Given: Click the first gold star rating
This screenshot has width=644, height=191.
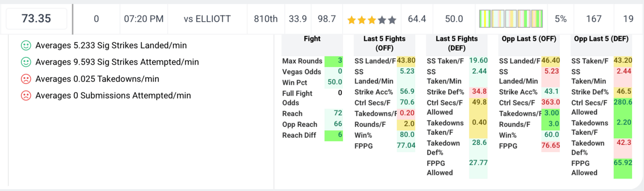Looking at the screenshot, I should point(352,20).
